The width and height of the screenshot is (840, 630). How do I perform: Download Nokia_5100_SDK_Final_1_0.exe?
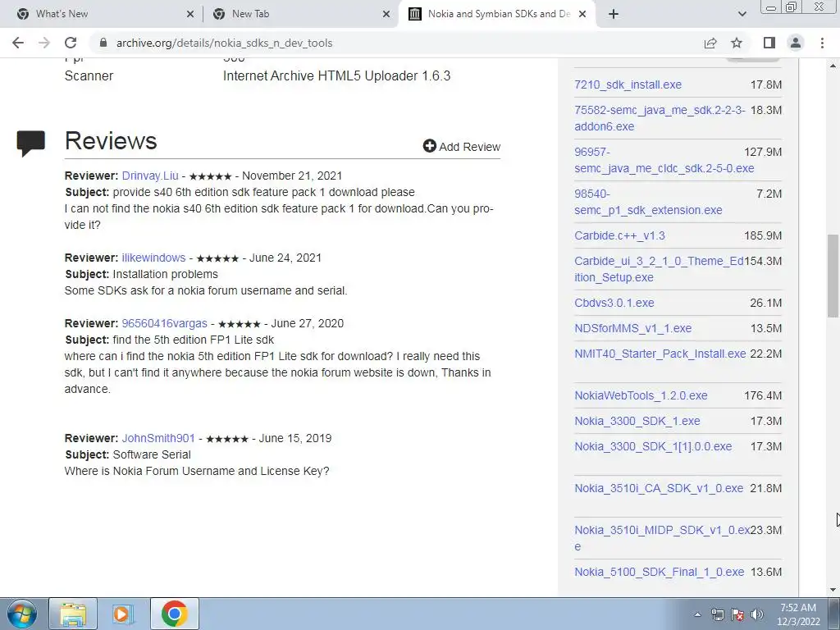(659, 572)
